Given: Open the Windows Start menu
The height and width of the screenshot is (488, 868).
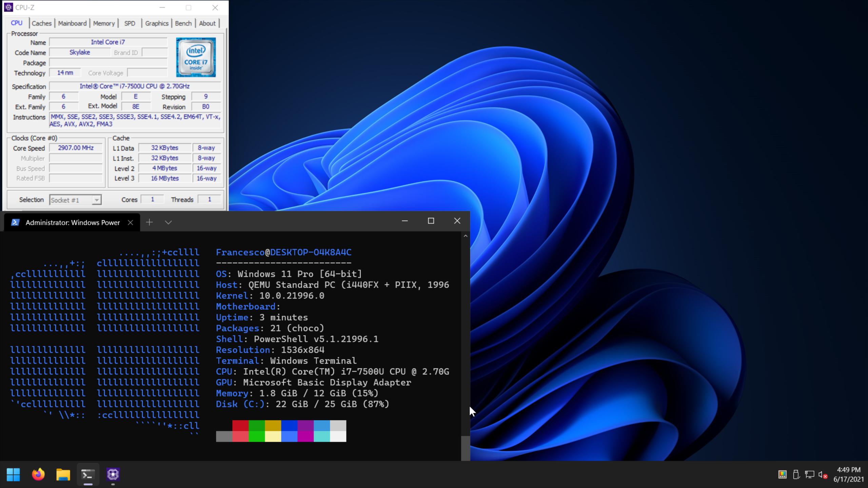Looking at the screenshot, I should pos(14,474).
